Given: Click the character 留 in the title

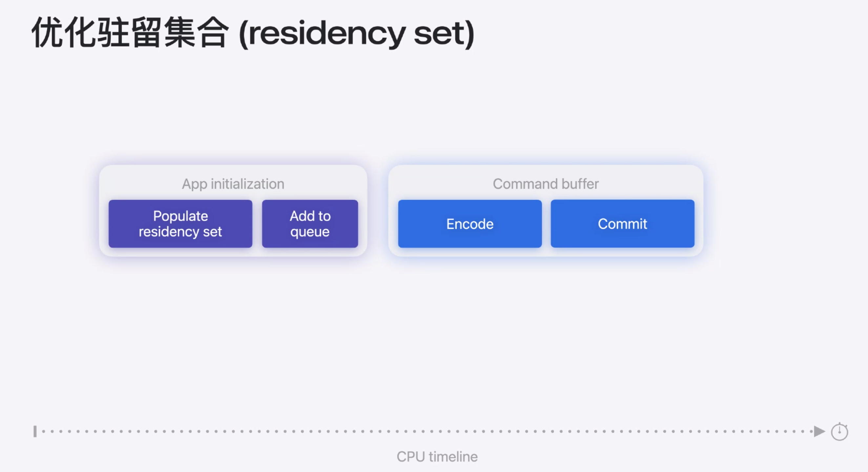Looking at the screenshot, I should (146, 33).
